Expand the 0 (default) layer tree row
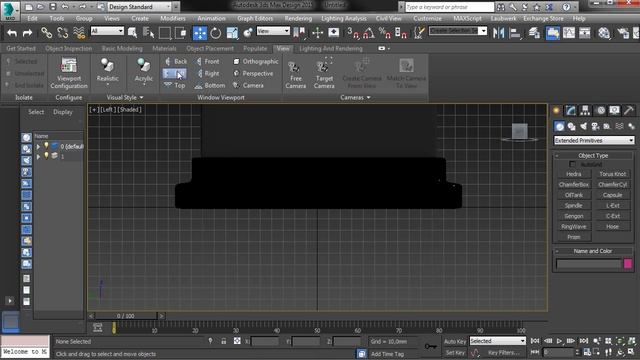The height and width of the screenshot is (360, 640). click(x=38, y=146)
